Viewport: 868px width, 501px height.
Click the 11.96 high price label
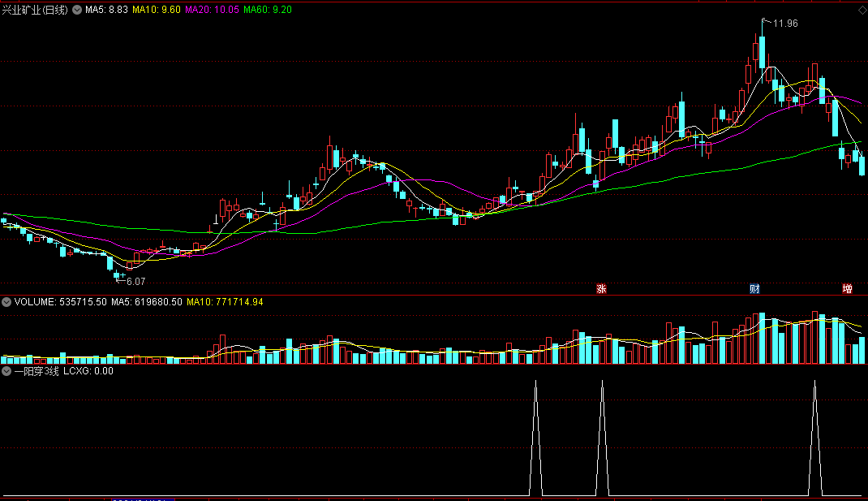pos(785,24)
